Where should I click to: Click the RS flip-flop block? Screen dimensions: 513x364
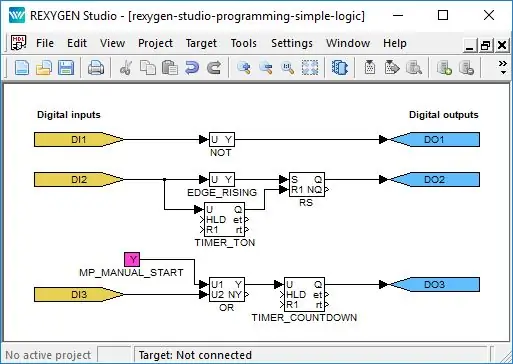click(x=307, y=184)
